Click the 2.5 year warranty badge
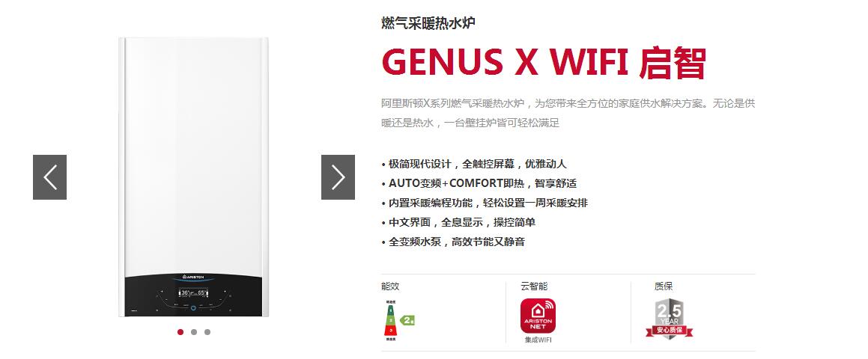 [670, 319]
